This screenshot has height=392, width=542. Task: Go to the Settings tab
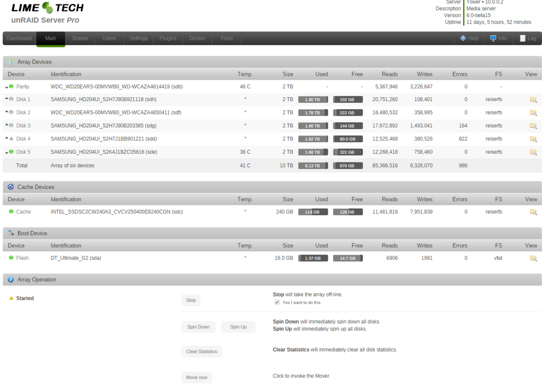click(x=138, y=38)
